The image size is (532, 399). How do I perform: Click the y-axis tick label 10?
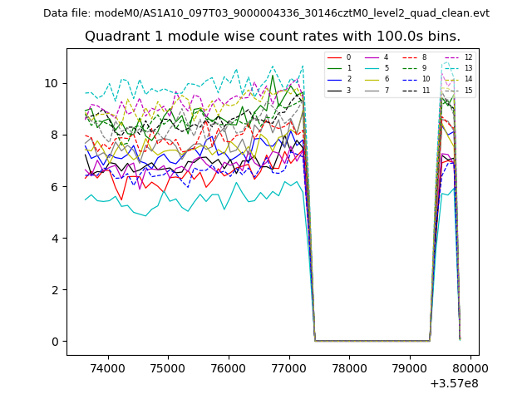tap(52, 83)
